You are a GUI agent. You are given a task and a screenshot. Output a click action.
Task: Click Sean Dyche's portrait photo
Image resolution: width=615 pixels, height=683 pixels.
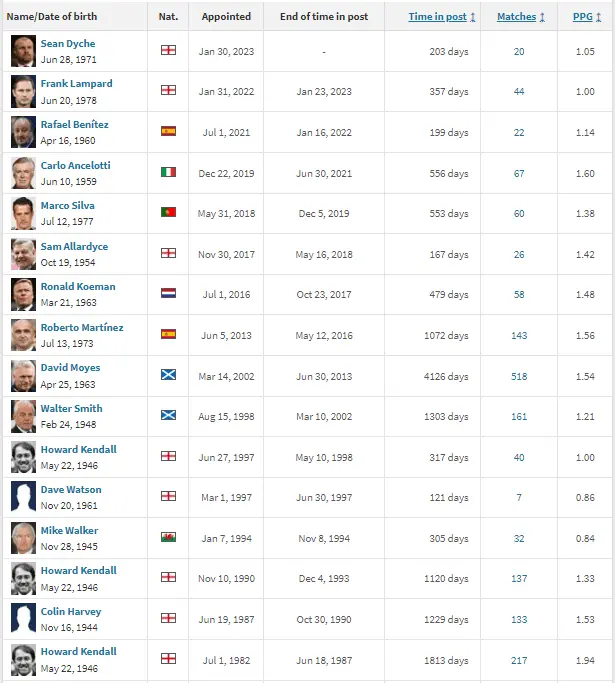[23, 51]
